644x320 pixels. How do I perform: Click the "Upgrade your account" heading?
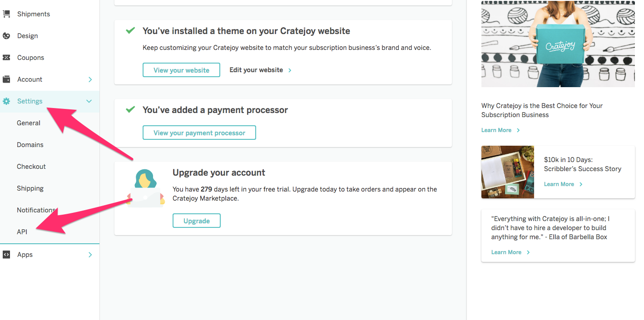219,172
